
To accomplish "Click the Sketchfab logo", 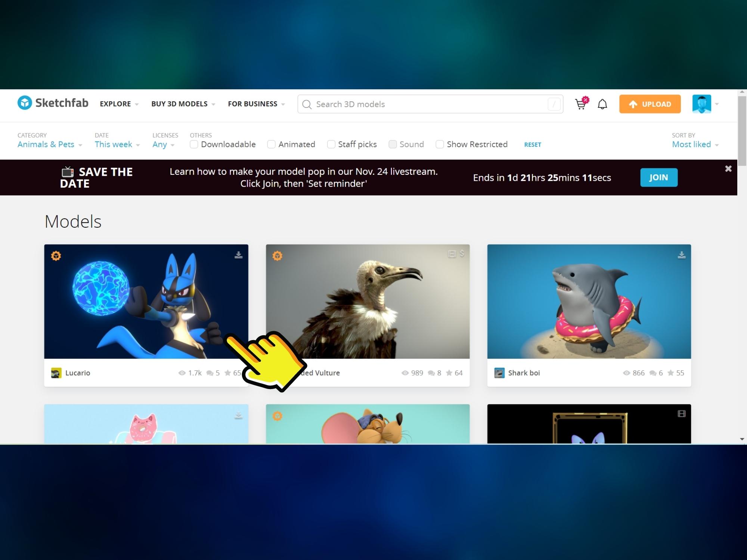I will coord(53,103).
